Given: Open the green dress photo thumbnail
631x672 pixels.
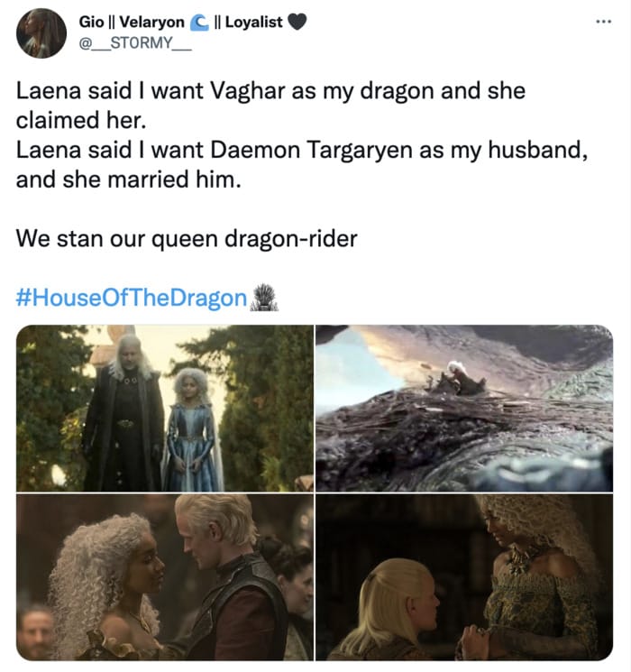Looking at the screenshot, I should click(464, 577).
